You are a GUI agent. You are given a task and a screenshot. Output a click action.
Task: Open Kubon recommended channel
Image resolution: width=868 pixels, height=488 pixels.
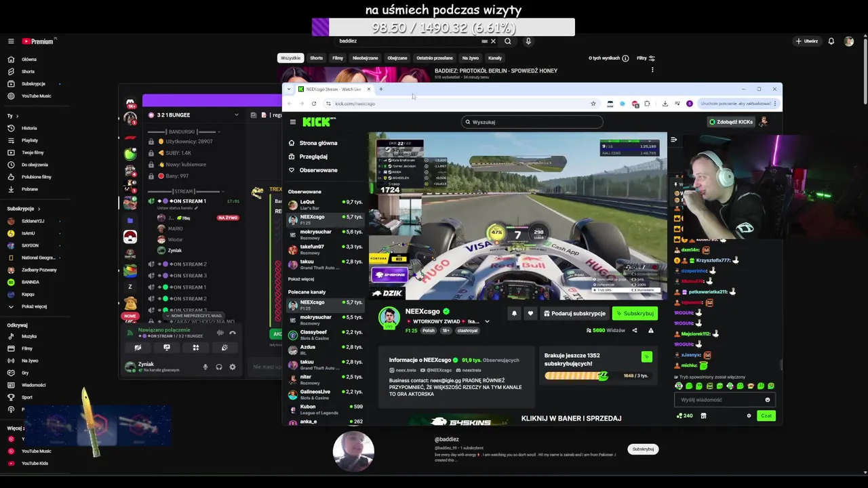[325, 409]
